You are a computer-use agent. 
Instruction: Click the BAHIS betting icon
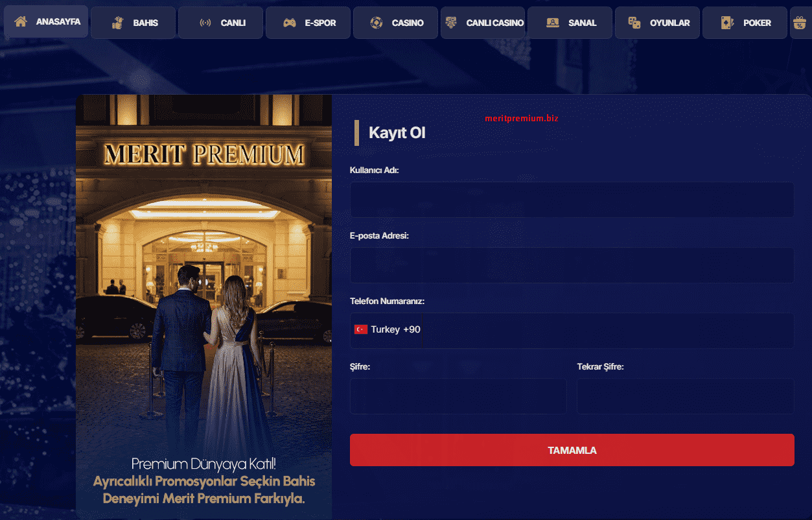tap(117, 23)
